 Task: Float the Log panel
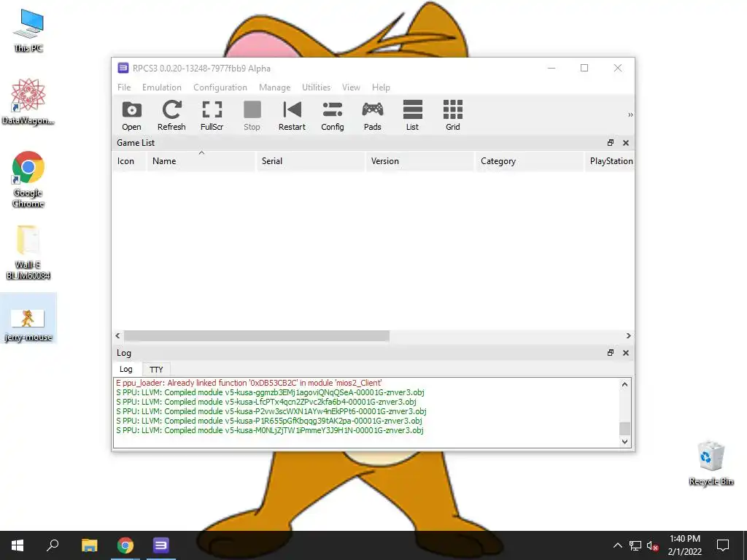point(611,353)
